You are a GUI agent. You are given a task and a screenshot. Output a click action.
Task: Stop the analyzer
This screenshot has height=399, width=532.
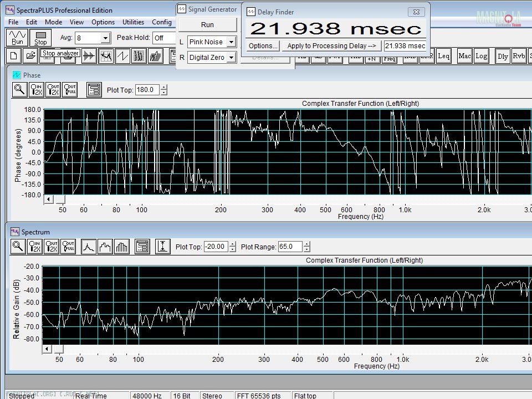tap(40, 37)
